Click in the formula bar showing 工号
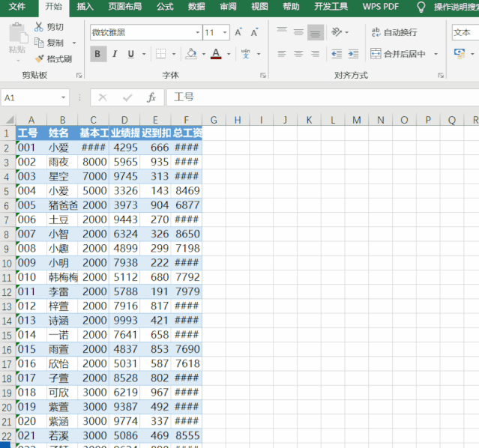 [x=322, y=97]
